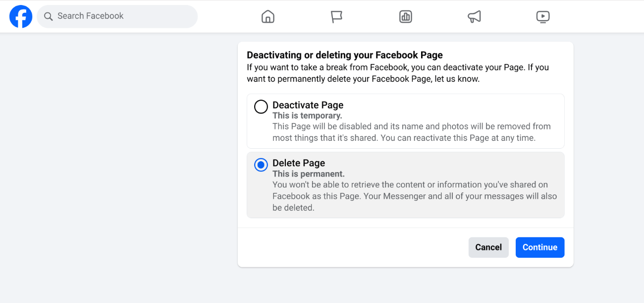Choose the temporary deactivation option card
Viewport: 644px width, 303px height.
(405, 121)
